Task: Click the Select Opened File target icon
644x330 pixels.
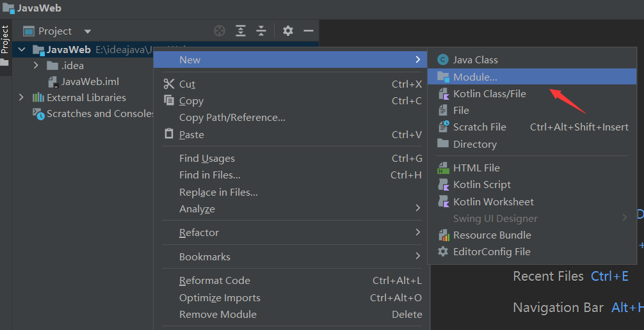Action: point(220,31)
